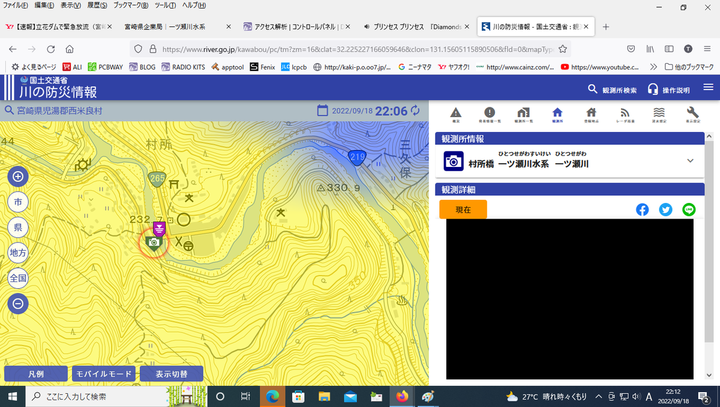Share on Facebook icon
Screen dimensions: 720x407
[642, 210]
